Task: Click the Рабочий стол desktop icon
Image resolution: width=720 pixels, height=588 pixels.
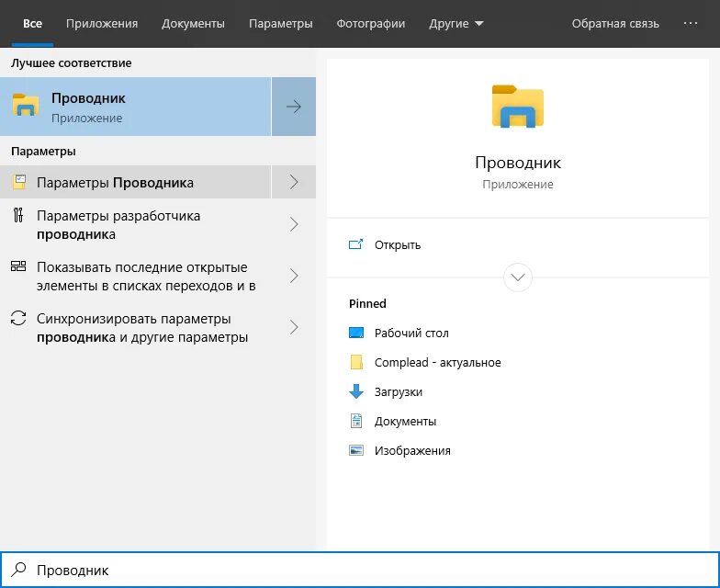Action: (356, 333)
